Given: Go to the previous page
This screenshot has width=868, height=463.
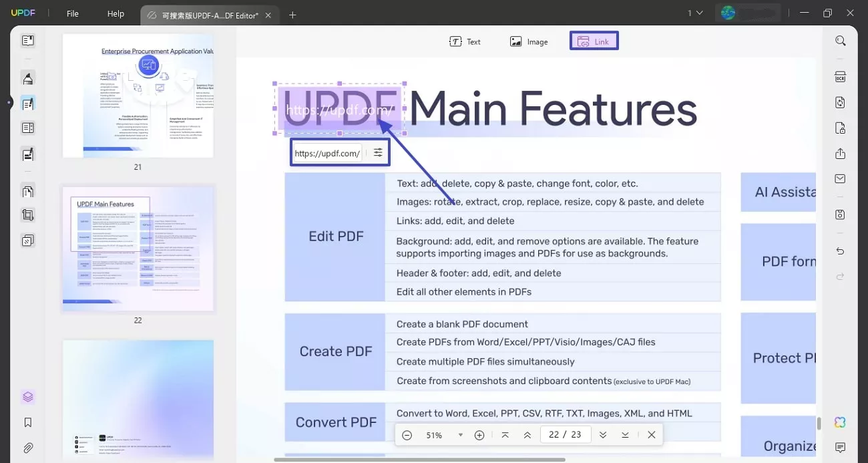Looking at the screenshot, I should (x=527, y=435).
